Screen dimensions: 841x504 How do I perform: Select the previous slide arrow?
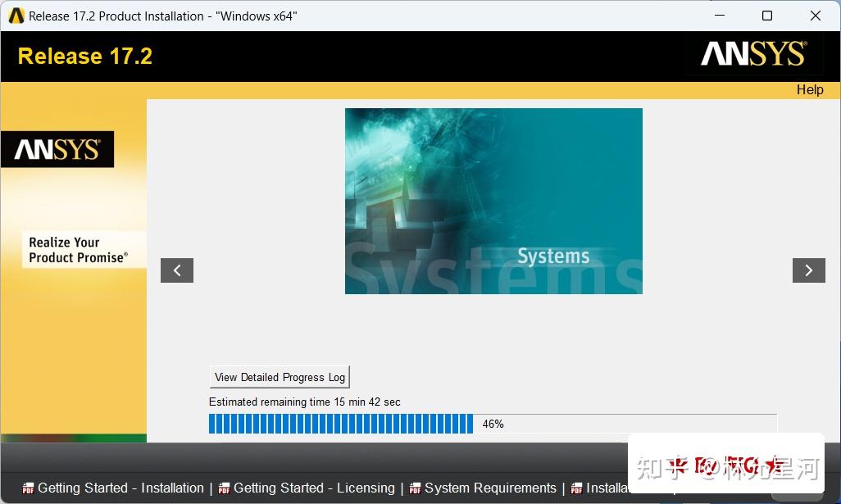(x=177, y=270)
